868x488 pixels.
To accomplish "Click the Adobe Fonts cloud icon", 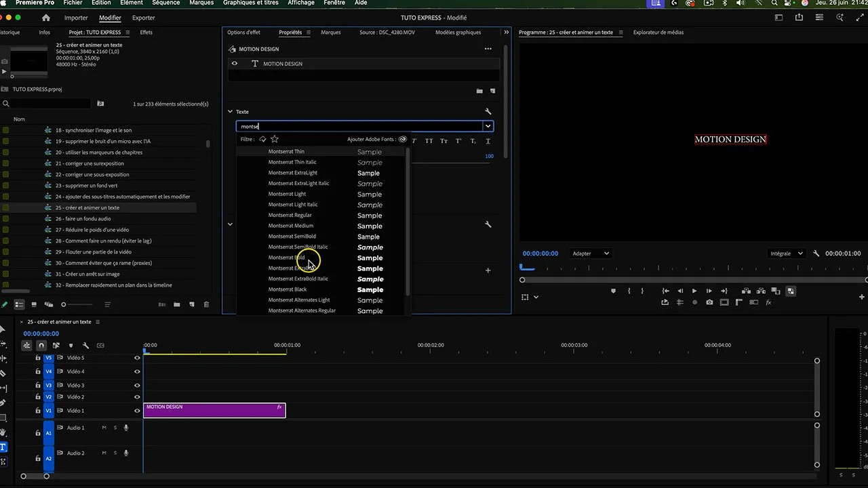I will point(403,139).
